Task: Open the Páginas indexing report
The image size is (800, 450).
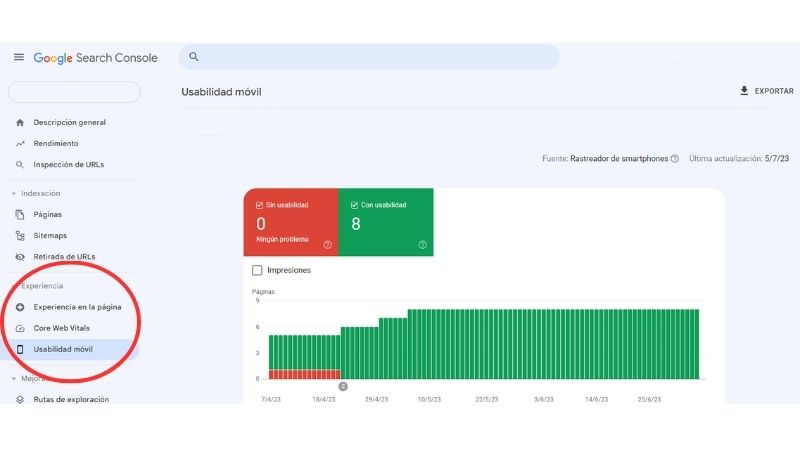Action: (x=47, y=214)
